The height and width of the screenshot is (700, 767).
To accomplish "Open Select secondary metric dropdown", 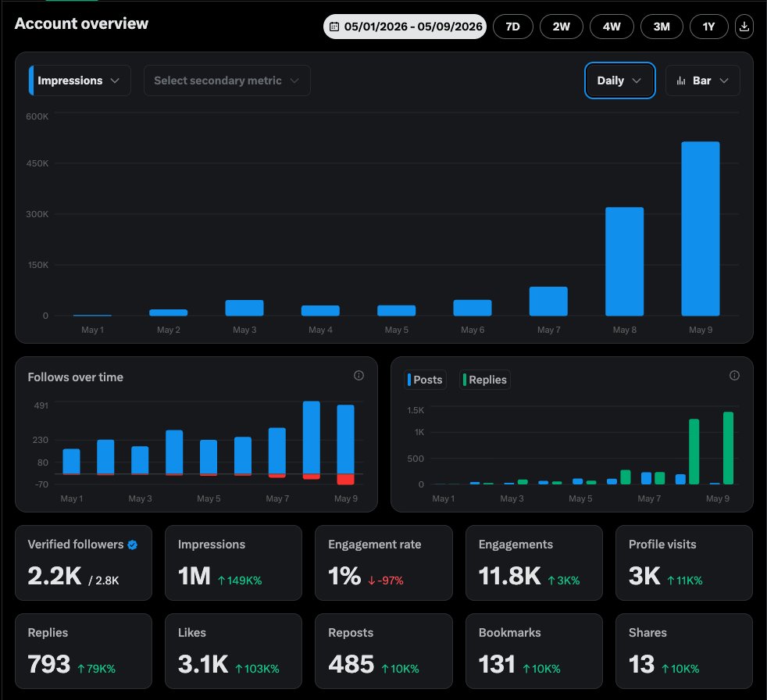I will tap(227, 80).
